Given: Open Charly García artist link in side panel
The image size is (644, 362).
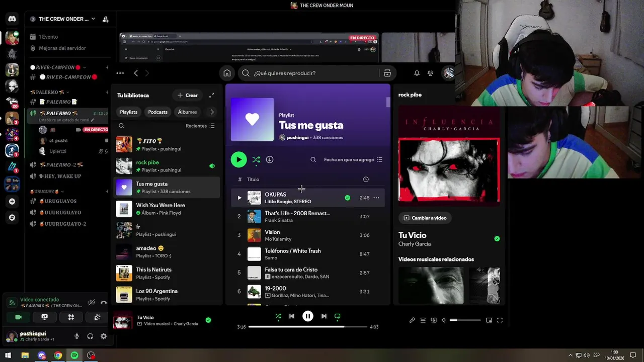Looking at the screenshot, I should pyautogui.click(x=415, y=244).
